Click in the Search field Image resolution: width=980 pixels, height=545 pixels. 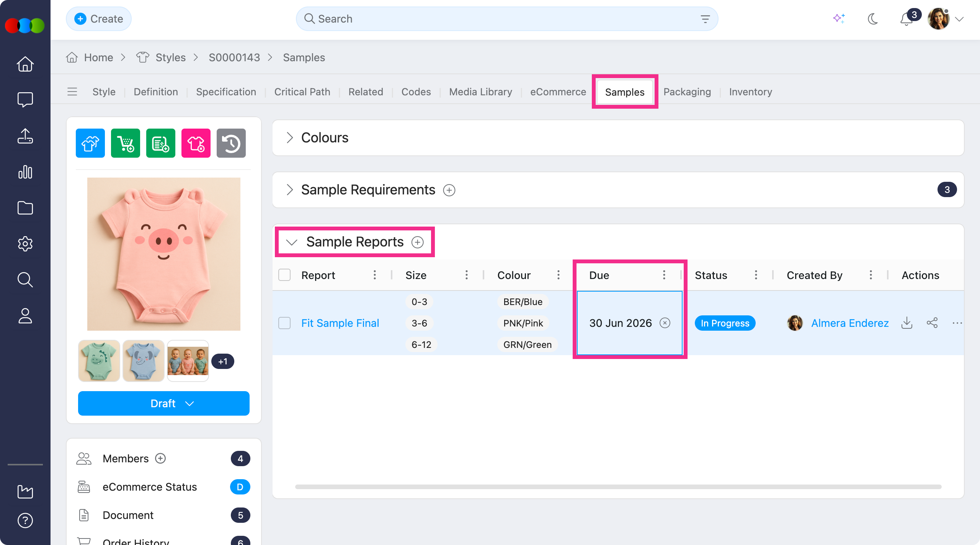507,19
